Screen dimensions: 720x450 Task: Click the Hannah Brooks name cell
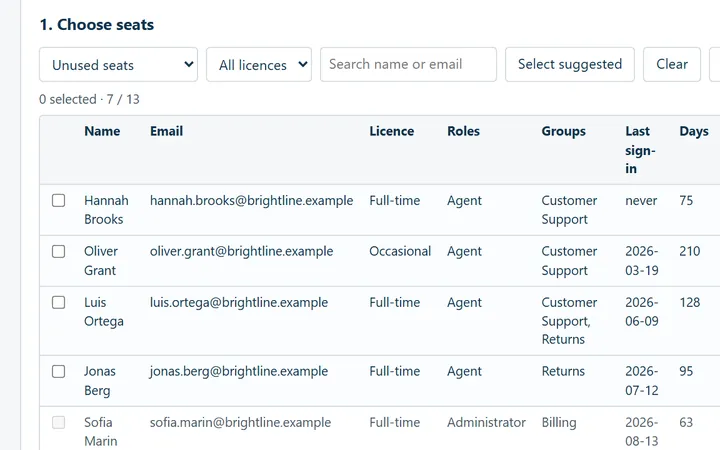[x=106, y=210]
